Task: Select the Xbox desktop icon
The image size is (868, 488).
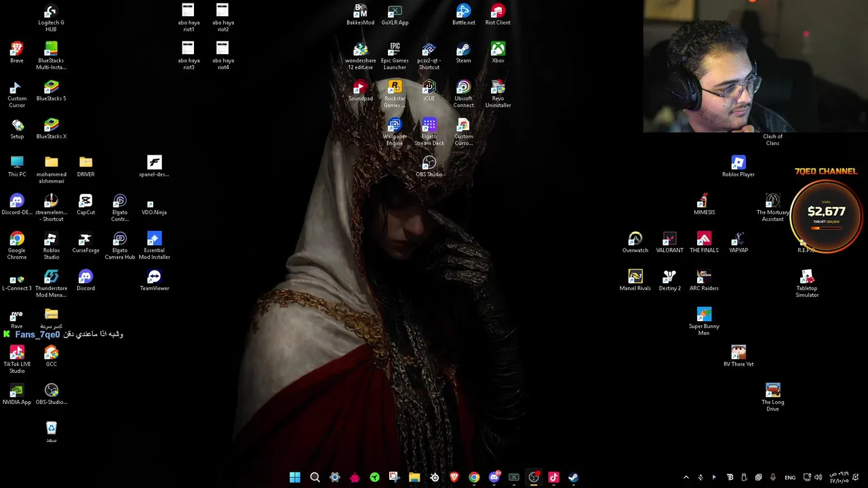Action: pos(498,53)
